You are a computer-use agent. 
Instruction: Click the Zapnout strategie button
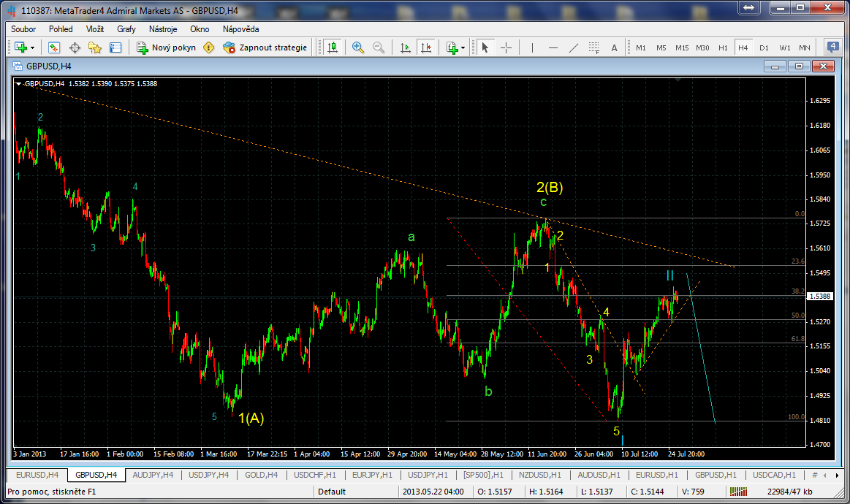[x=265, y=47]
